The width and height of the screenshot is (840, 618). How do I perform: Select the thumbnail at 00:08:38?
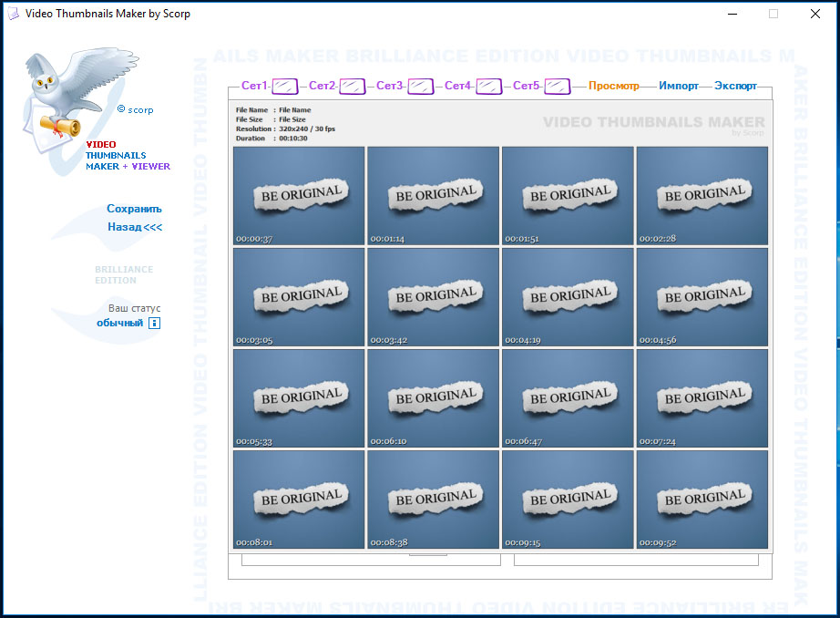tap(434, 500)
